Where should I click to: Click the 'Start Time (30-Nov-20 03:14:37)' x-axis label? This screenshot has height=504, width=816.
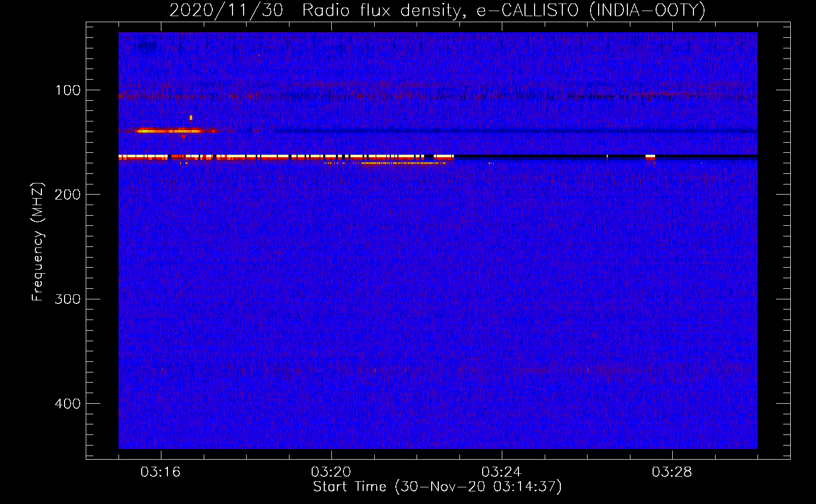tap(437, 487)
